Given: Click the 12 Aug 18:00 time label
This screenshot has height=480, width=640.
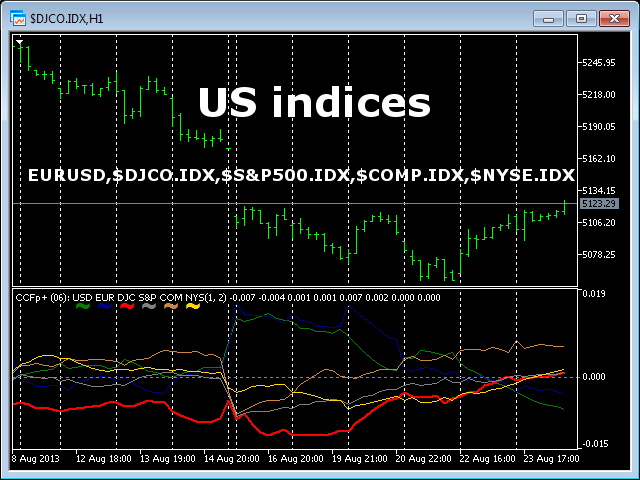Looking at the screenshot, I should (104, 459).
